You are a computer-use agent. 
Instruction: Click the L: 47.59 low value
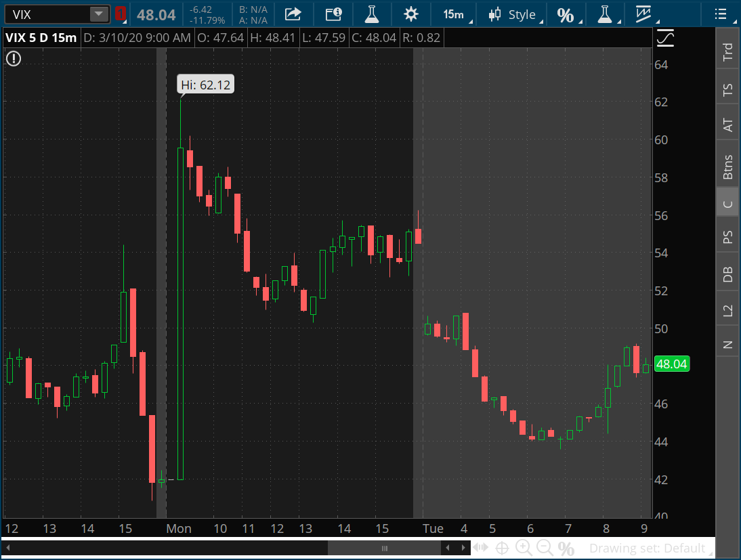click(324, 38)
